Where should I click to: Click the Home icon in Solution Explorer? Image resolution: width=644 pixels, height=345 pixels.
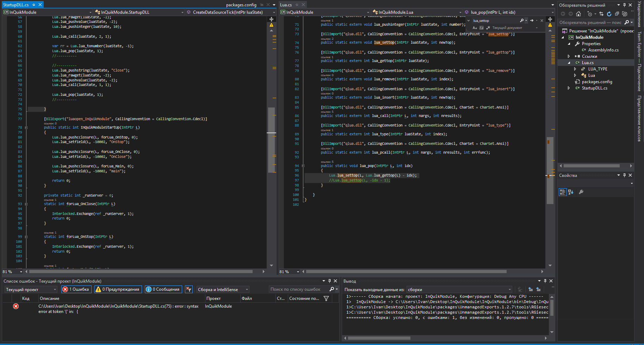click(x=578, y=14)
